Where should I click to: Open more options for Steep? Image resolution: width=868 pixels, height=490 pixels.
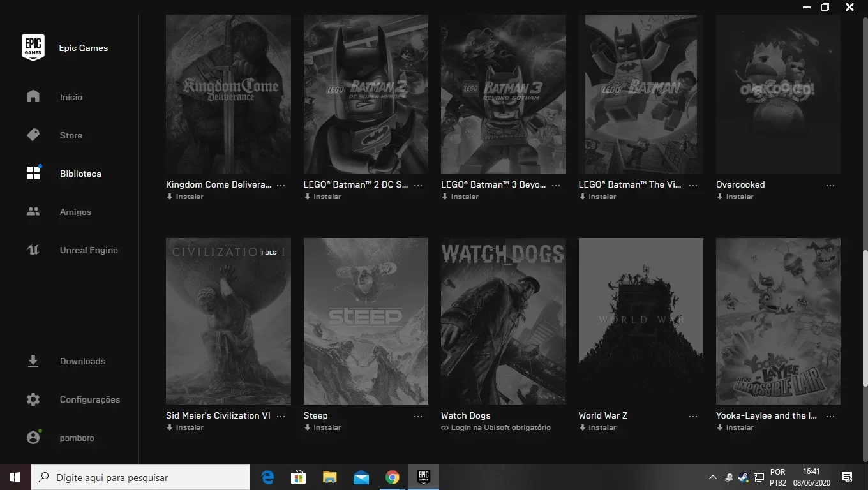click(x=418, y=416)
